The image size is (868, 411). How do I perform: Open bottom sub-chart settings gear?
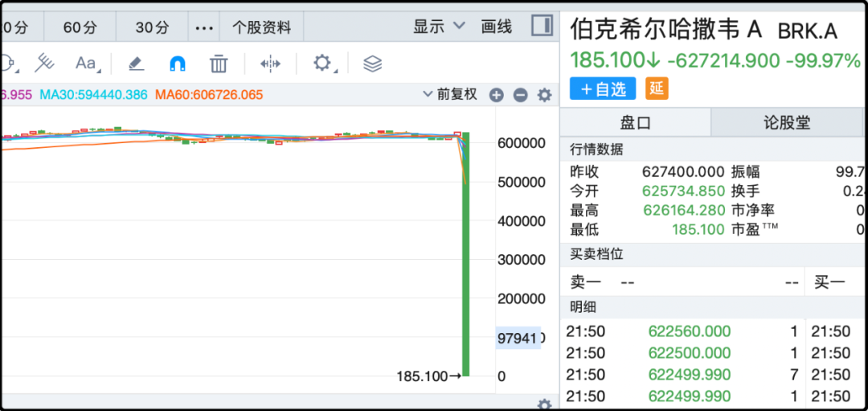pos(545,404)
